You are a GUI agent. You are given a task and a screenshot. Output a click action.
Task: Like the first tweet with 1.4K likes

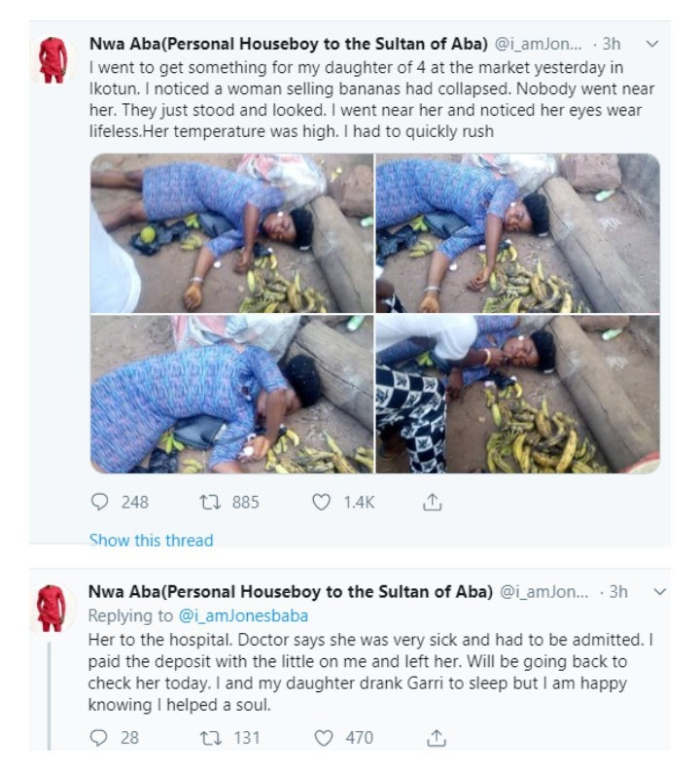(321, 502)
